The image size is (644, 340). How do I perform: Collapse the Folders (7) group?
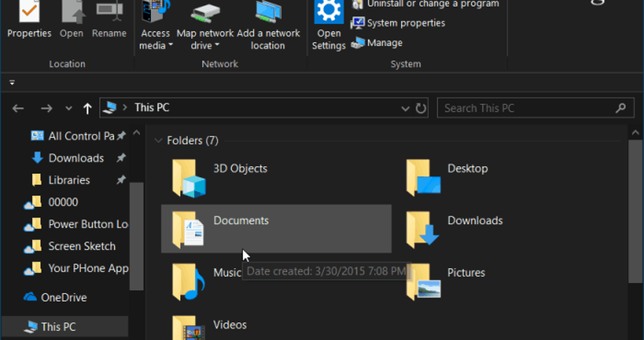[x=158, y=140]
